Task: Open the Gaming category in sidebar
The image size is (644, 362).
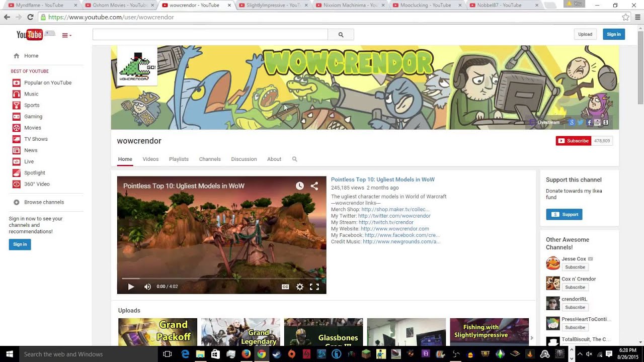Action: coord(33,116)
